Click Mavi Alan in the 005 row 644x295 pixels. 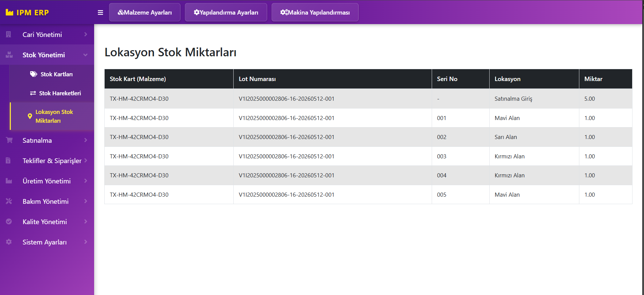point(534,195)
